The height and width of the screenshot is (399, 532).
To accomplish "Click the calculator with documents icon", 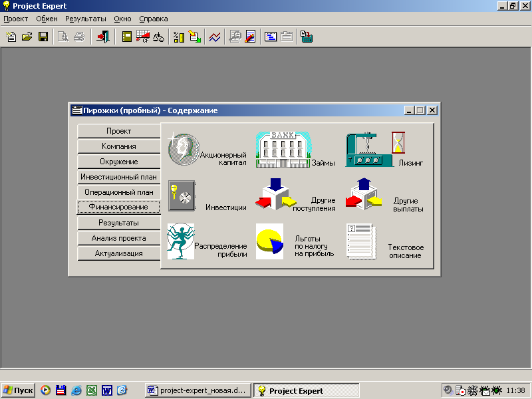I will (307, 37).
